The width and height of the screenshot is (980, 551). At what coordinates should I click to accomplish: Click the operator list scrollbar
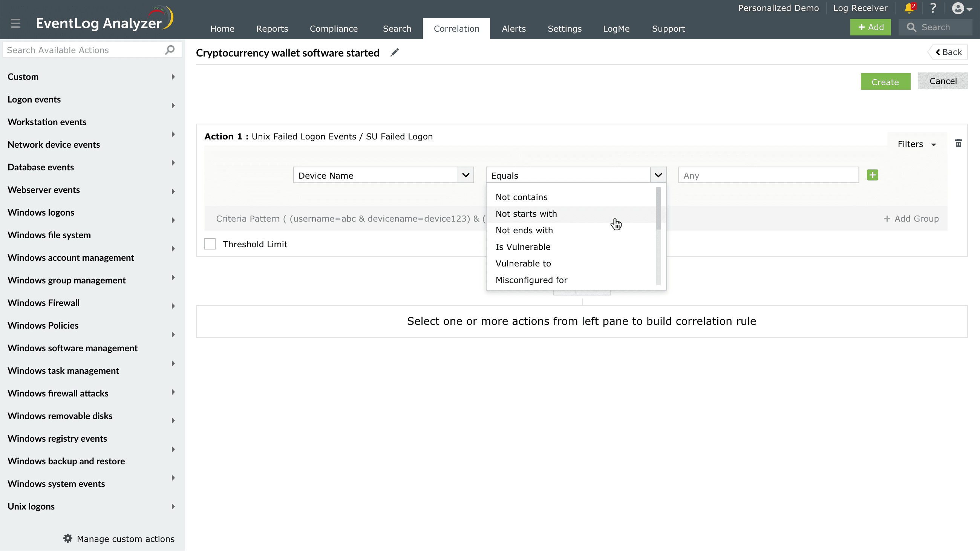(x=658, y=209)
